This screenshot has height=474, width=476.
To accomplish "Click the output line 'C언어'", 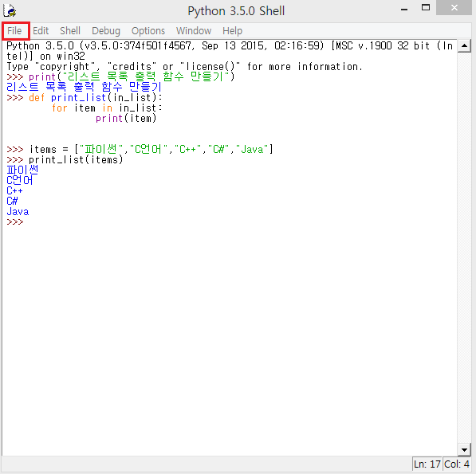I will coord(20,181).
